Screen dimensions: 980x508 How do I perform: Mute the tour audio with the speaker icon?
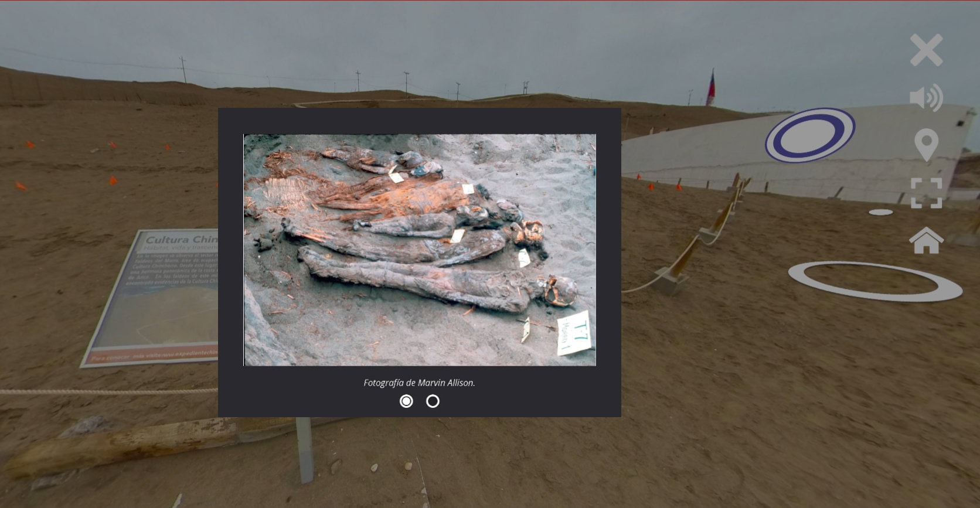coord(925,98)
